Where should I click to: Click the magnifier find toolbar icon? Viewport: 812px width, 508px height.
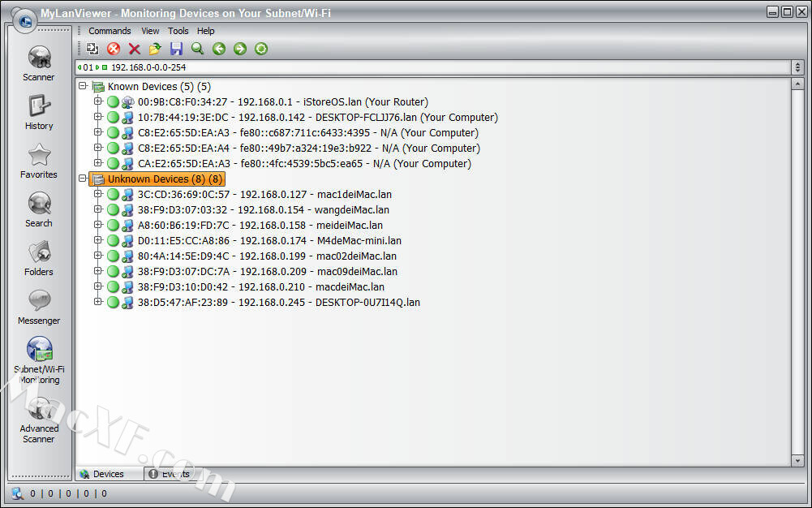pyautogui.click(x=197, y=49)
